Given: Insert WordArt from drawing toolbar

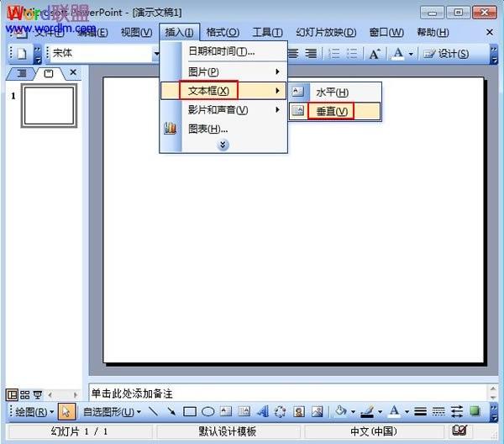Looking at the screenshot, I should point(263,411).
